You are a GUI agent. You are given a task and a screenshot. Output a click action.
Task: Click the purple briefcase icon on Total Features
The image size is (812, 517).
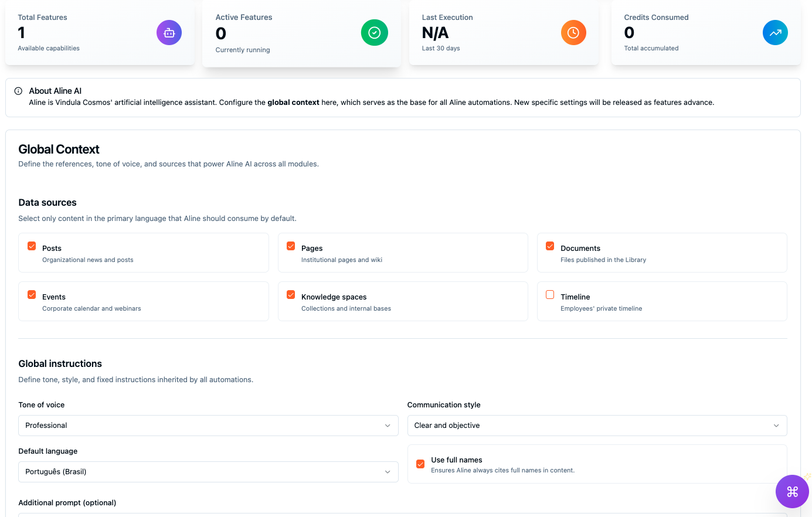coord(169,33)
